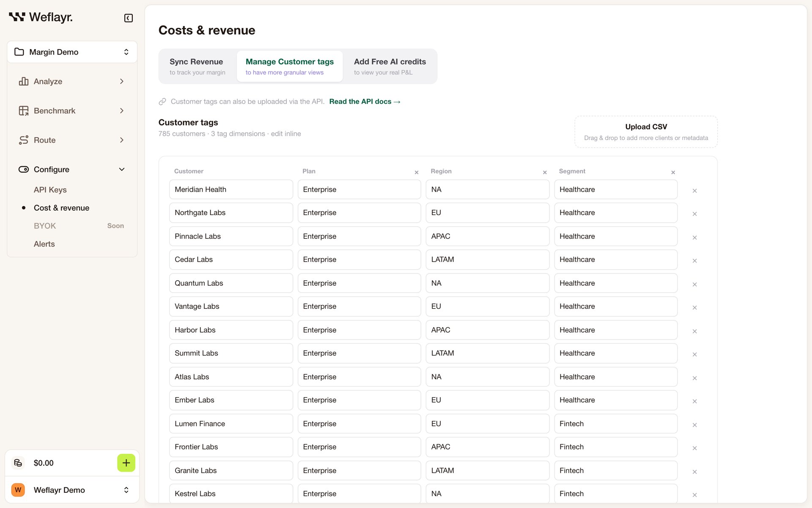
Task: Collapse the sidebar panel icon
Action: (x=129, y=18)
